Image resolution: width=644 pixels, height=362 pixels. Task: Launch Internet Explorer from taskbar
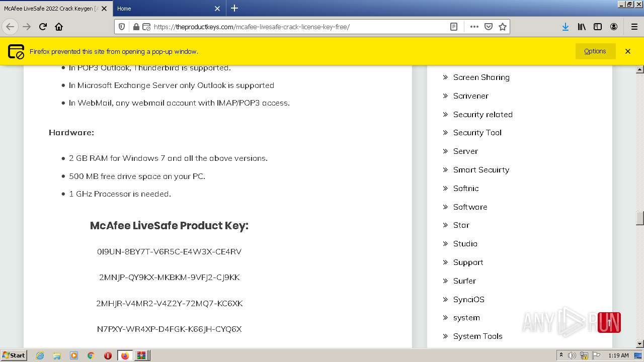(x=40, y=355)
